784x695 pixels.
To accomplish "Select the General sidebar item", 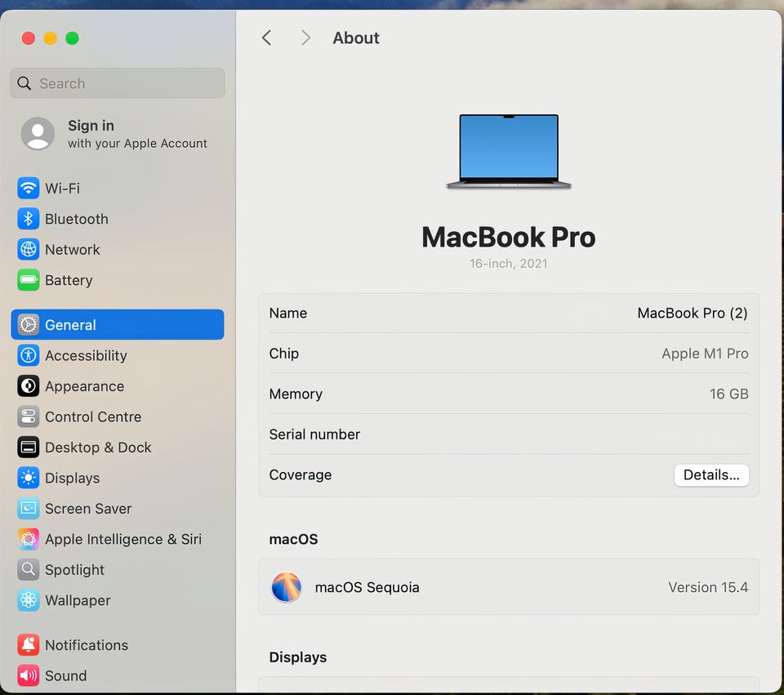I will coord(118,324).
